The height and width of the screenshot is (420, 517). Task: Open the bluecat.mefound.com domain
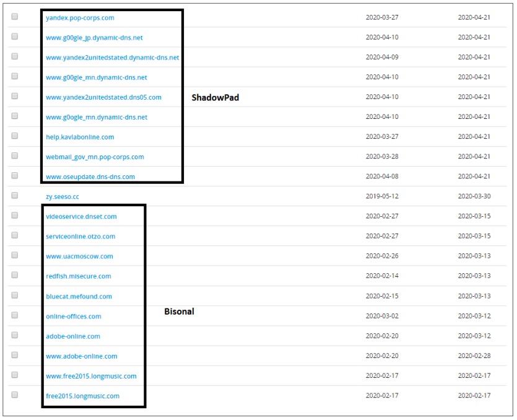click(x=79, y=296)
